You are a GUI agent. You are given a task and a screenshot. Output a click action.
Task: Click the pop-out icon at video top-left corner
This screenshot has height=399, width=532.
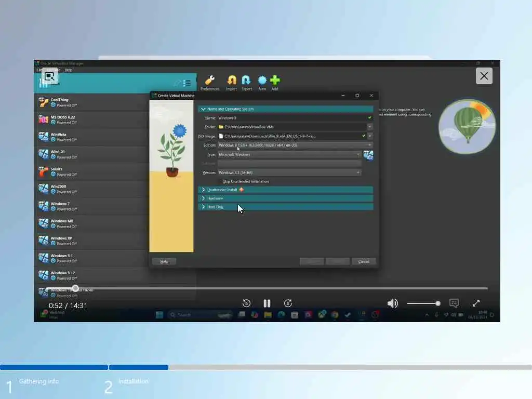point(49,76)
